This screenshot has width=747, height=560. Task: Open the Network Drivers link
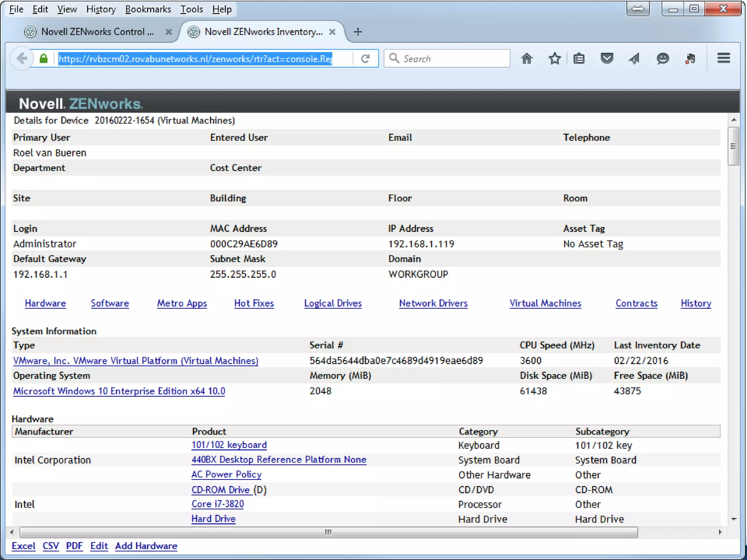point(433,303)
